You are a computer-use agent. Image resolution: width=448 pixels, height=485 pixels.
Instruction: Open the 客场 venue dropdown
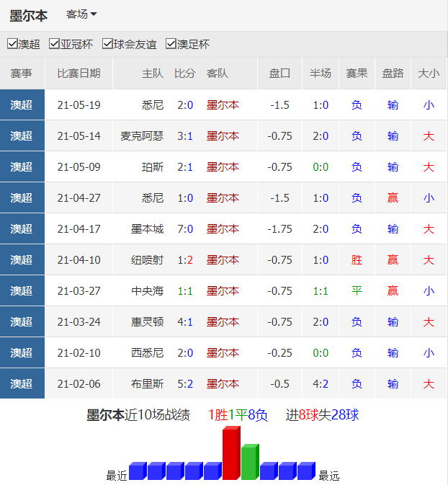(81, 14)
